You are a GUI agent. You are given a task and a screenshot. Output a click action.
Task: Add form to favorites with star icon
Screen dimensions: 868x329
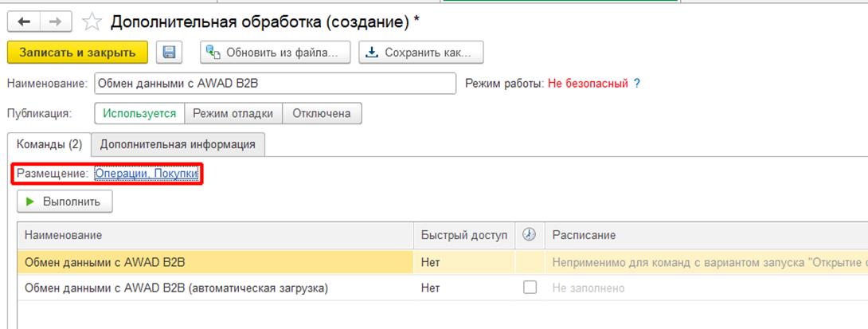92,22
